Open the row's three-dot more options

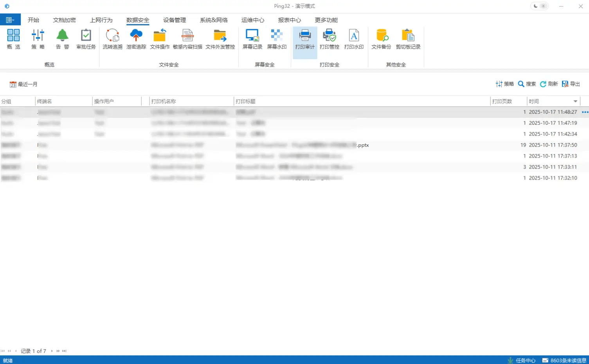[585, 112]
